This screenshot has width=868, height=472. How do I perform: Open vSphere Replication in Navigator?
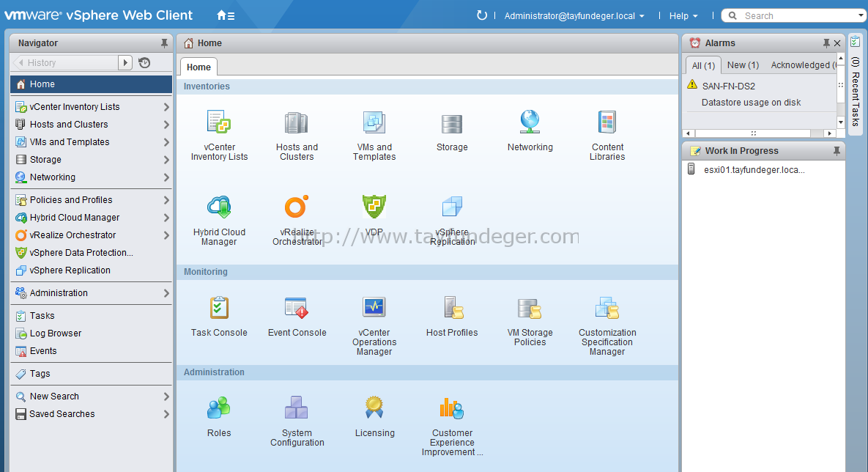(x=91, y=270)
